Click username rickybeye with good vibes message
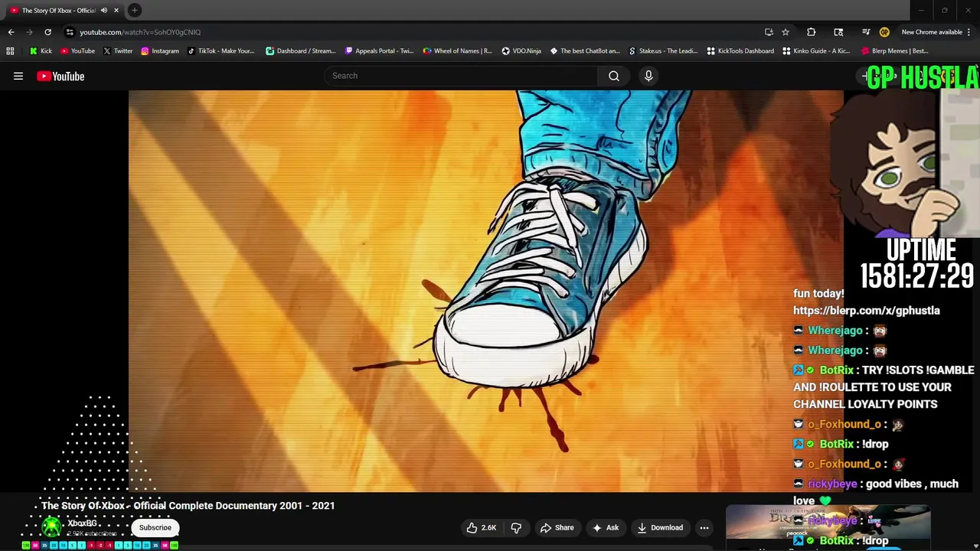Screen dimensions: 980x551 click(x=832, y=484)
